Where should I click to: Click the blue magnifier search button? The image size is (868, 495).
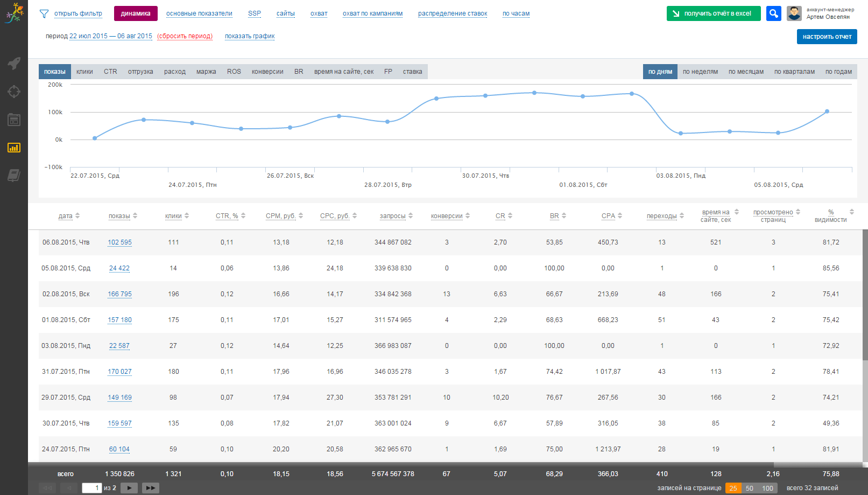tap(773, 13)
